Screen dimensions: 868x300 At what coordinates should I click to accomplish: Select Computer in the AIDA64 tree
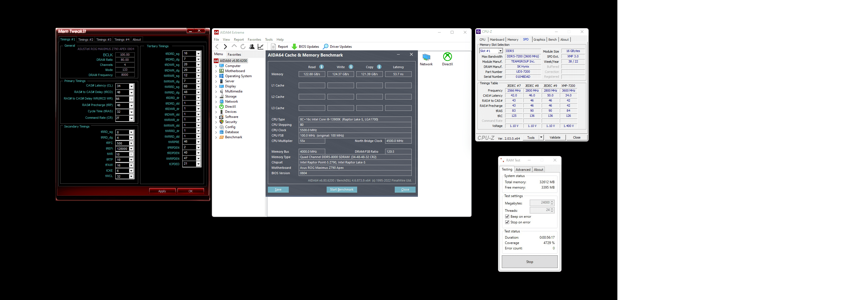click(233, 66)
